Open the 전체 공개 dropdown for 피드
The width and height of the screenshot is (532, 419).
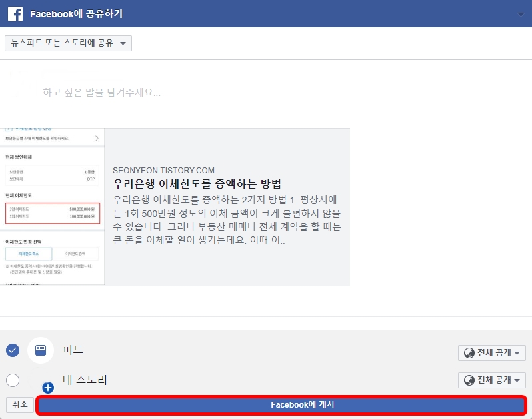pos(491,353)
